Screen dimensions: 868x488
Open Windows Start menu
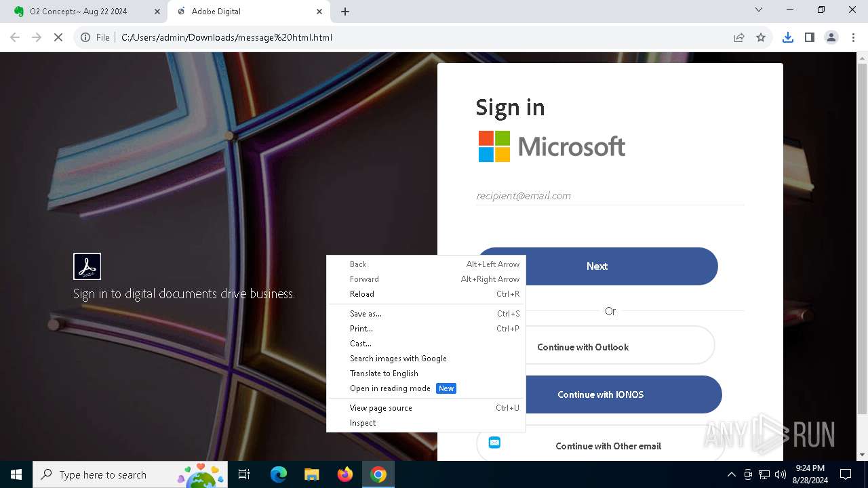coord(16,474)
